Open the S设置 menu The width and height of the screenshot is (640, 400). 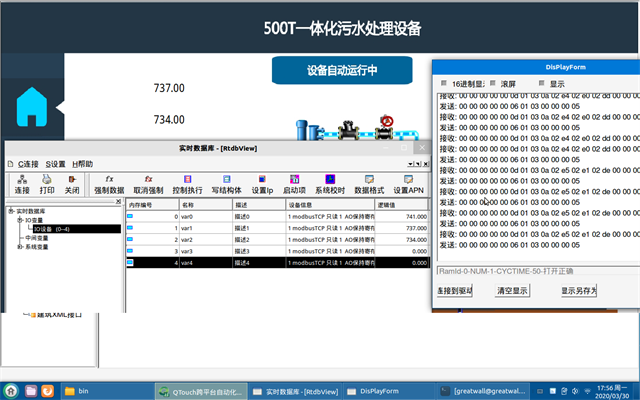pos(56,164)
